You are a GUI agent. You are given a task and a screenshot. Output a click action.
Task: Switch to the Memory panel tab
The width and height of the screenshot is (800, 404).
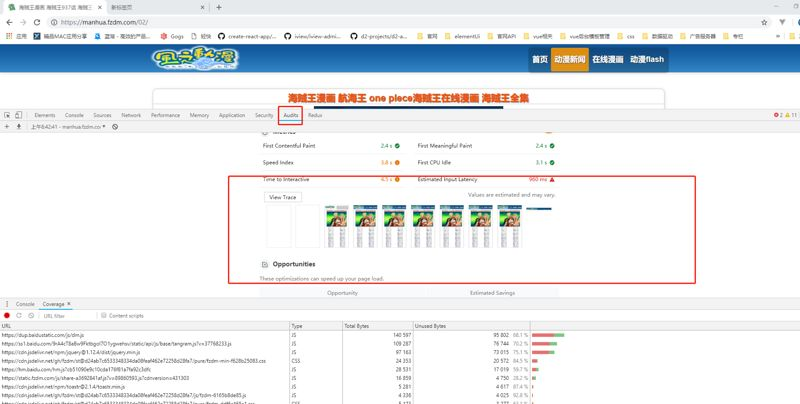(x=199, y=115)
